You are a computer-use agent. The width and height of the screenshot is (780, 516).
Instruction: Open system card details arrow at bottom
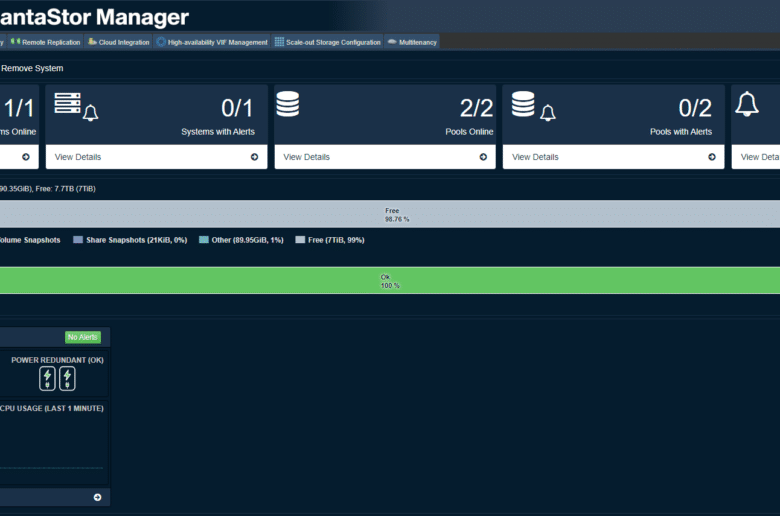(x=98, y=498)
